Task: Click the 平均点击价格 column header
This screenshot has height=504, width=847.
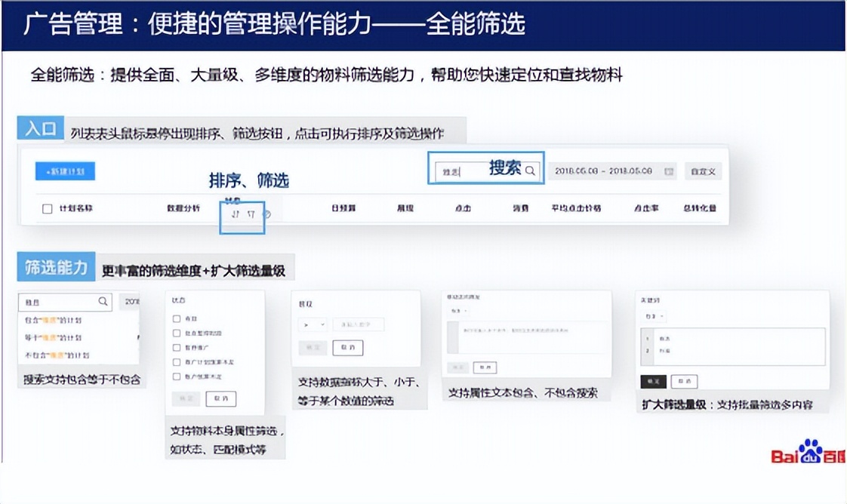Action: pos(576,207)
